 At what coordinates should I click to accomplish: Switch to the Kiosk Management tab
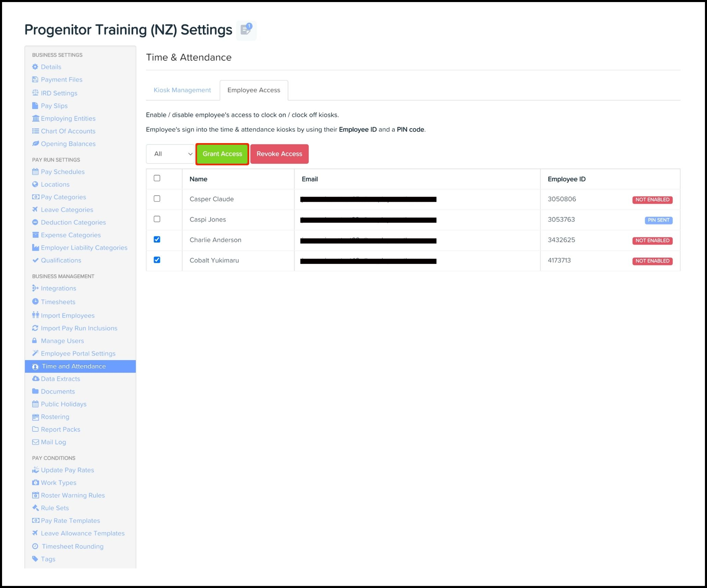coord(182,90)
